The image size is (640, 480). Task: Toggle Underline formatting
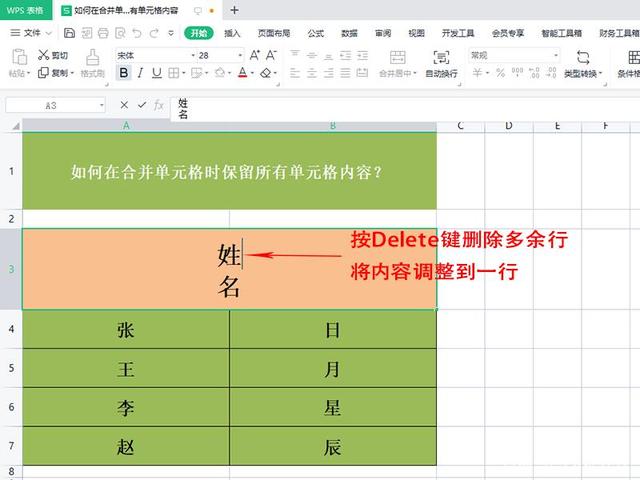coord(156,73)
